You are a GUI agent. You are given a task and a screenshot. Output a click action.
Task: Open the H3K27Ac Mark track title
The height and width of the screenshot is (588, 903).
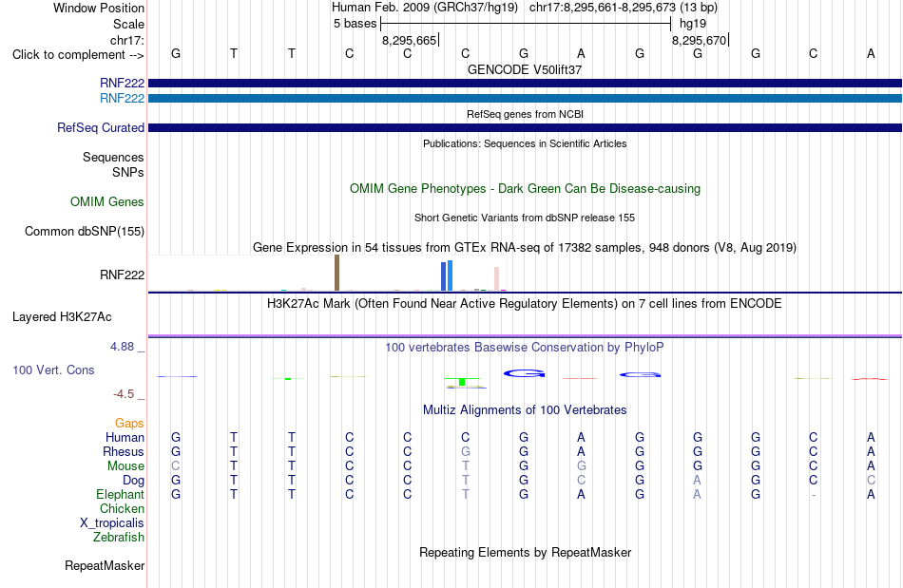(525, 303)
